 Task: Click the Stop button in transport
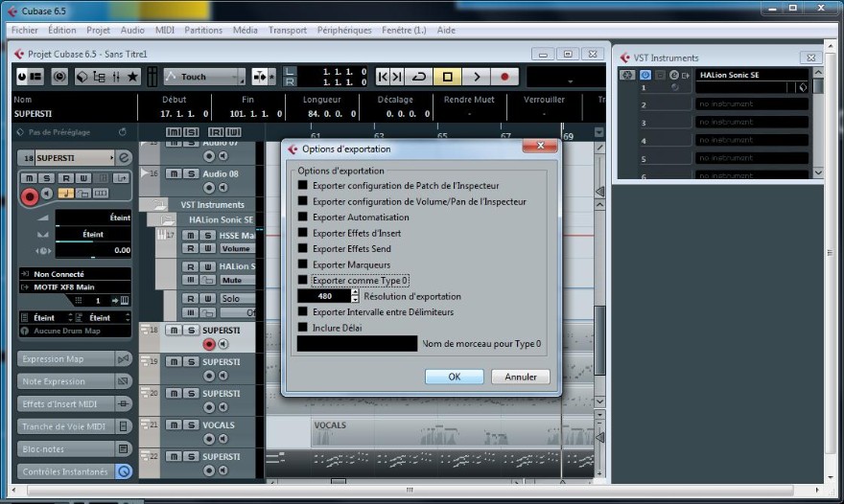click(447, 77)
